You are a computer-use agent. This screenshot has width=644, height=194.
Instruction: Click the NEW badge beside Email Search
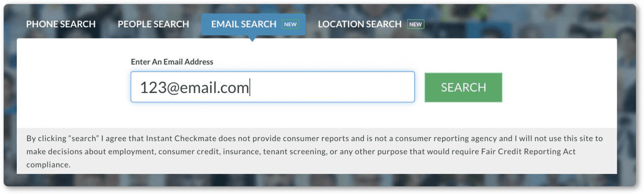290,24
